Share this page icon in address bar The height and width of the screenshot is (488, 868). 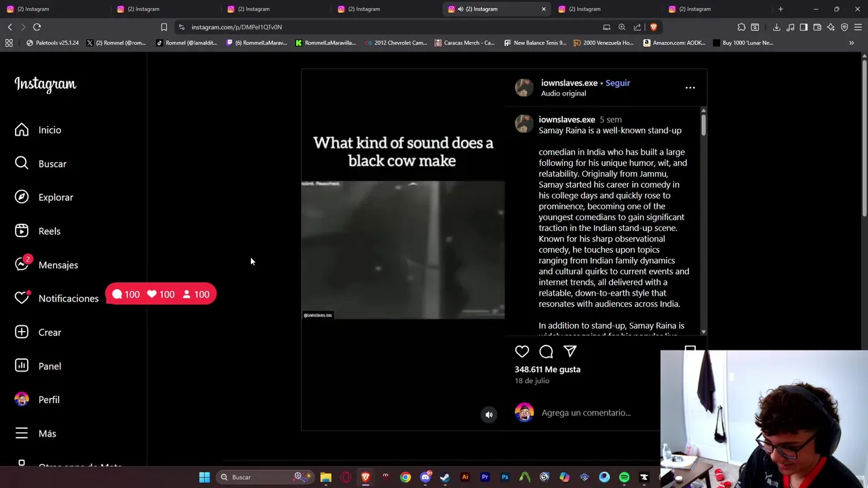[x=637, y=27]
